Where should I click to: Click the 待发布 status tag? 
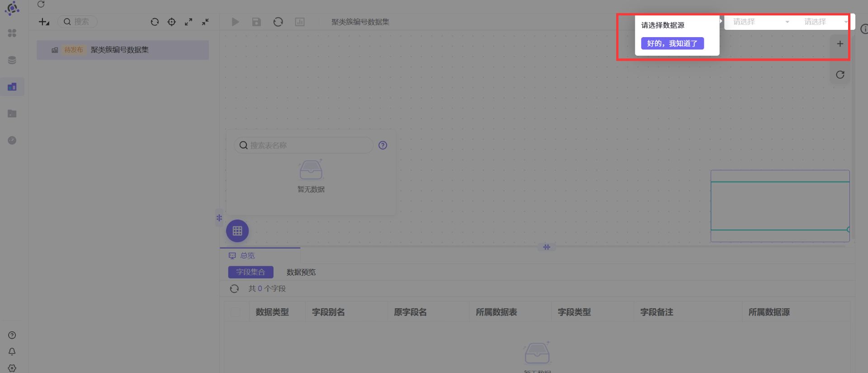[74, 50]
